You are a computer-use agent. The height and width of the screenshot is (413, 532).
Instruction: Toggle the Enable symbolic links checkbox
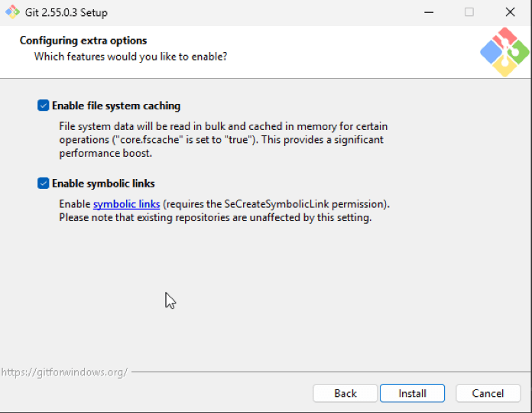[43, 184]
